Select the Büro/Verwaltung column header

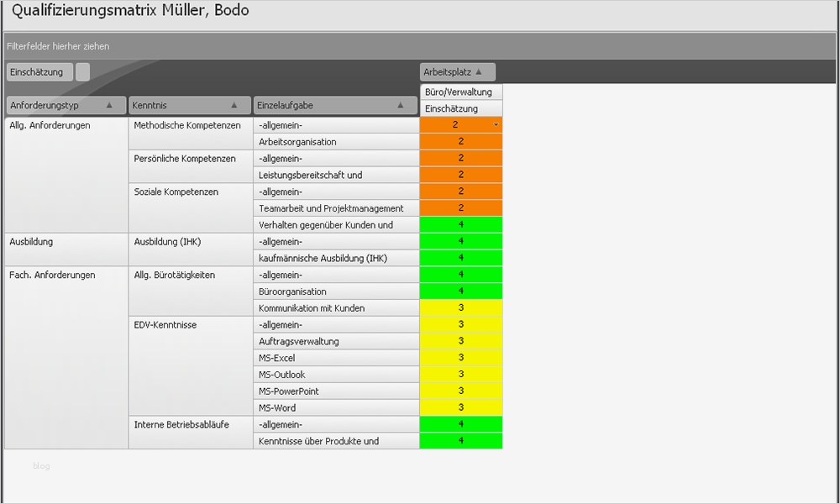click(461, 92)
